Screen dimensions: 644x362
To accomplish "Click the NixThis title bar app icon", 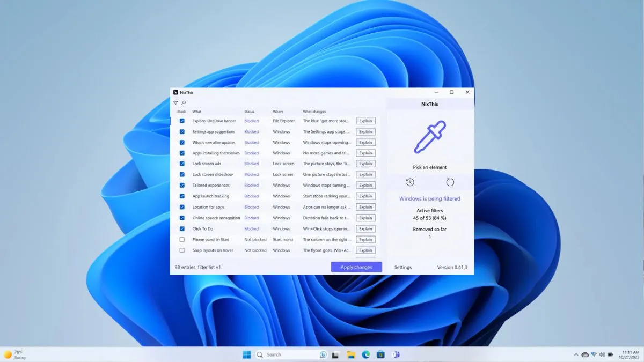I will click(x=175, y=92).
